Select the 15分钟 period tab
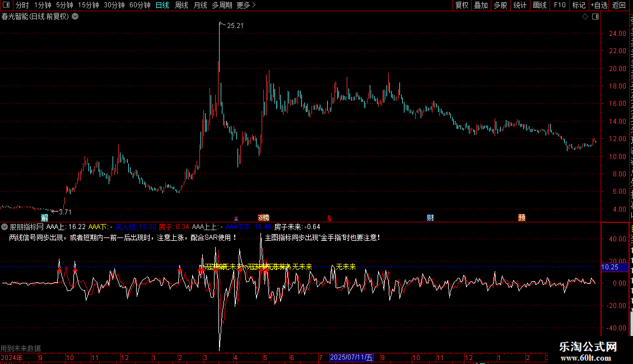Image resolution: width=633 pixels, height=364 pixels. [x=89, y=5]
